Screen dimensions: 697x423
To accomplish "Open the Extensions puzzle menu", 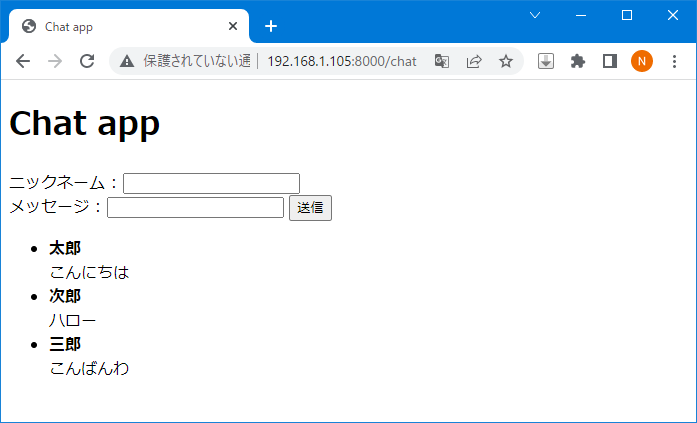I will (x=578, y=61).
